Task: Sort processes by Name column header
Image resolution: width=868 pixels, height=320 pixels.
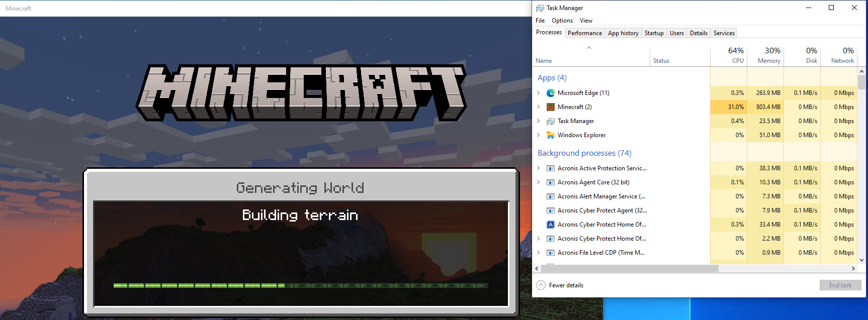Action: (x=591, y=55)
